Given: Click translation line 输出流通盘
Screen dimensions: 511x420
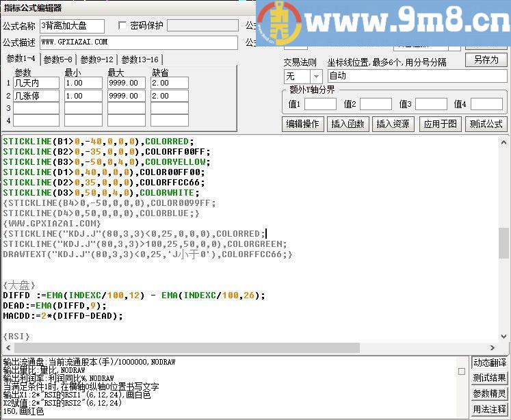Looking at the screenshot, I should [x=90, y=362].
